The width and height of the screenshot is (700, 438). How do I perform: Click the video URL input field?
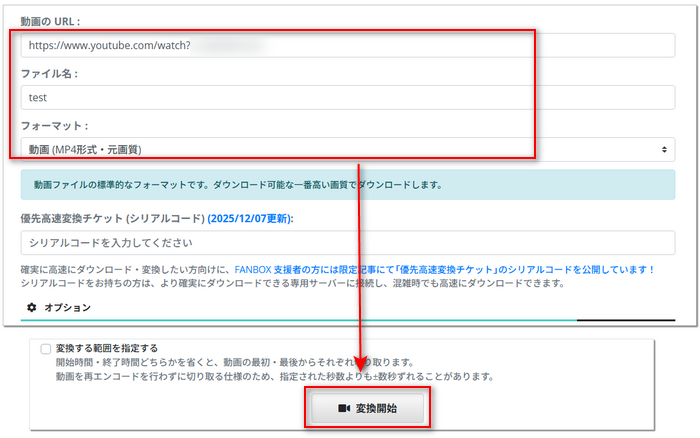[348, 45]
